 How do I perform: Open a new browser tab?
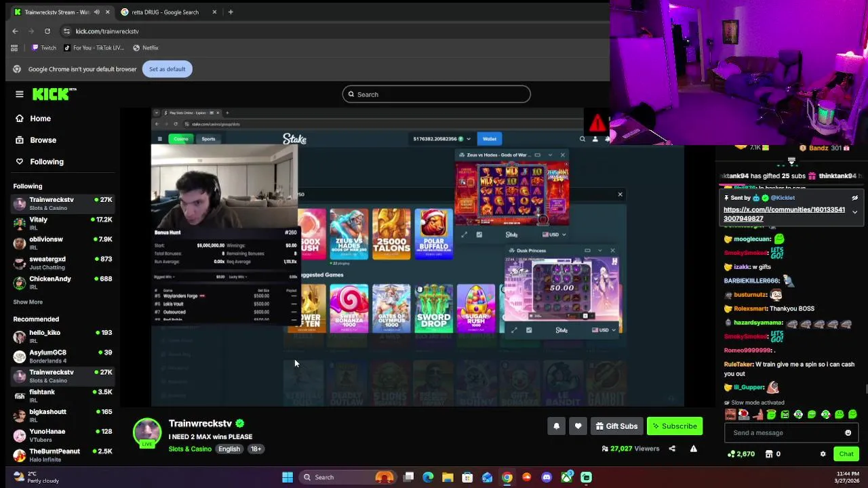click(231, 12)
